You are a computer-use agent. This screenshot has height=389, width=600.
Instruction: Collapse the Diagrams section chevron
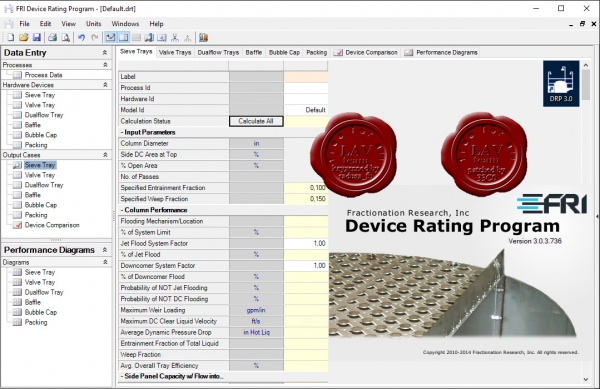coord(105,262)
